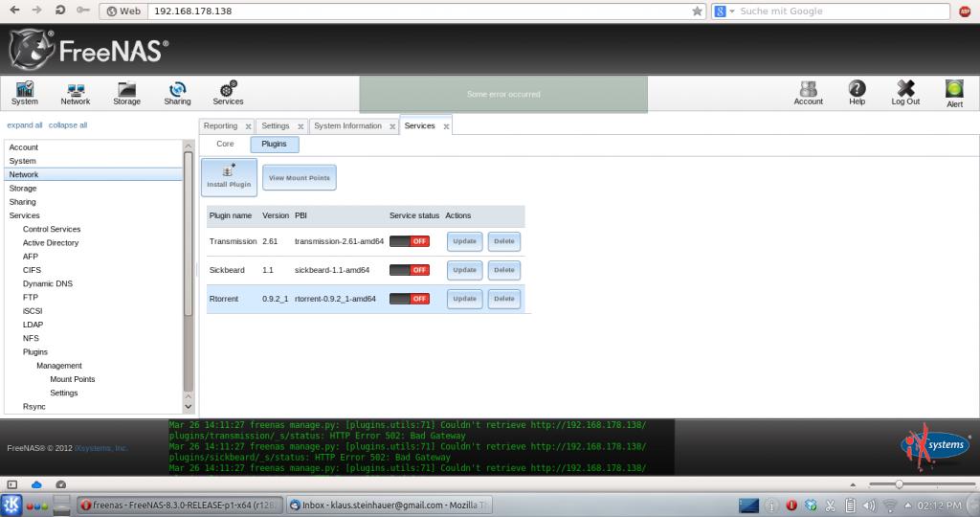
Task: Select Storage in the sidebar tree
Action: (x=23, y=189)
